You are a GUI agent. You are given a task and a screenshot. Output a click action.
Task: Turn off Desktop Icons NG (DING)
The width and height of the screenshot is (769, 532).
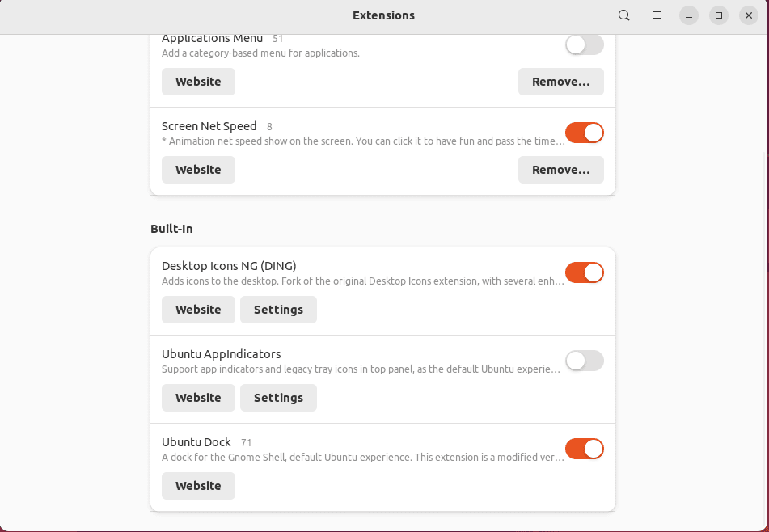tap(584, 272)
